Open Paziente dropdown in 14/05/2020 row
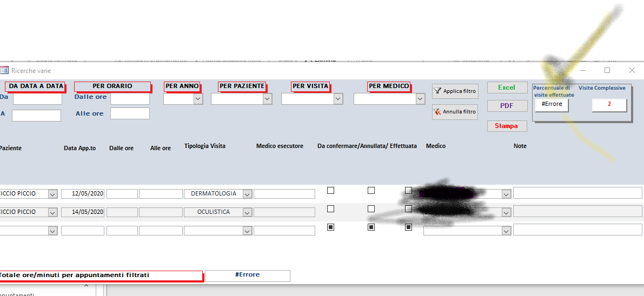The height and width of the screenshot is (296, 644). [x=52, y=212]
